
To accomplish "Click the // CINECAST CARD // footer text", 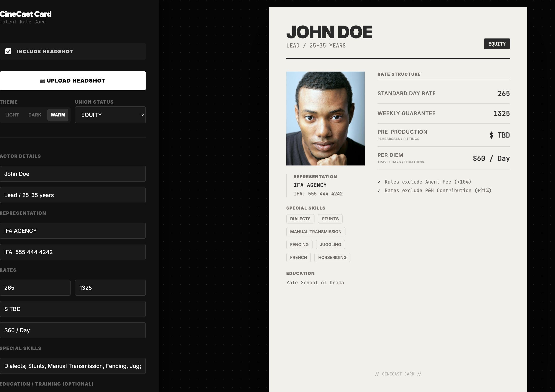I will point(398,374).
